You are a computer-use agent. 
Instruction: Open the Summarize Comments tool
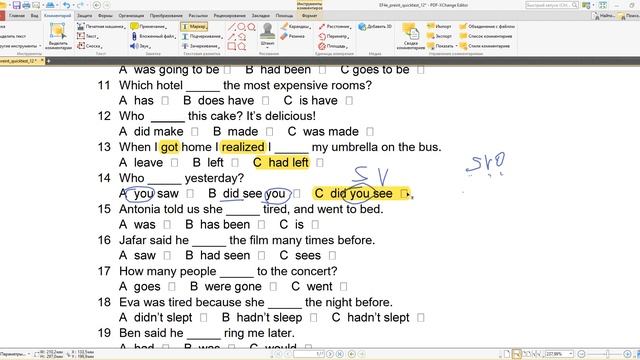410,36
